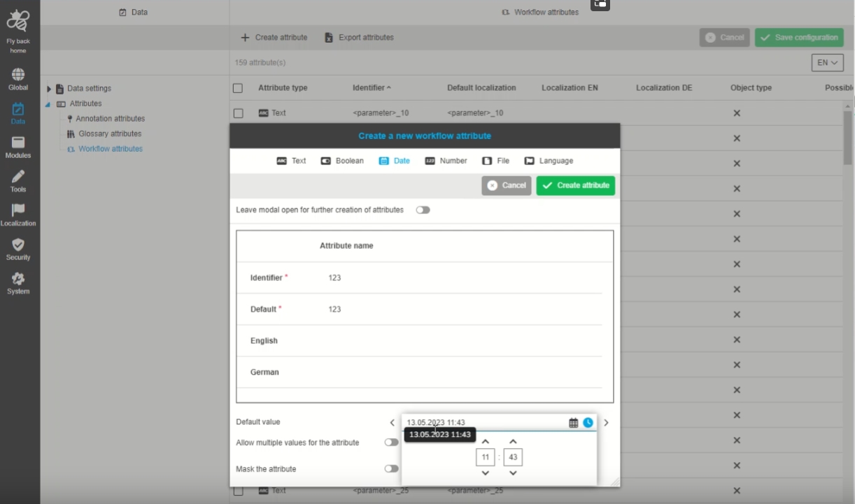Click the greyed Cancel button in top toolbar
The height and width of the screenshot is (504, 855).
725,38
